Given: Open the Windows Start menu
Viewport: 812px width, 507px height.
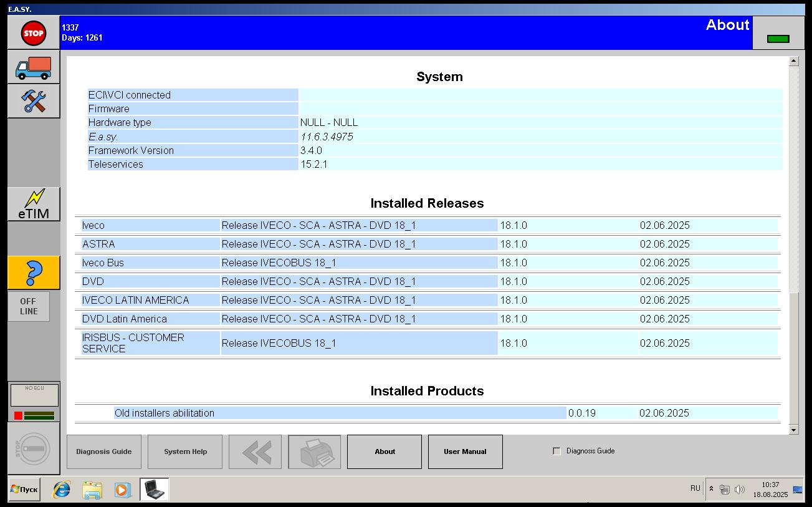Looking at the screenshot, I should [x=25, y=490].
